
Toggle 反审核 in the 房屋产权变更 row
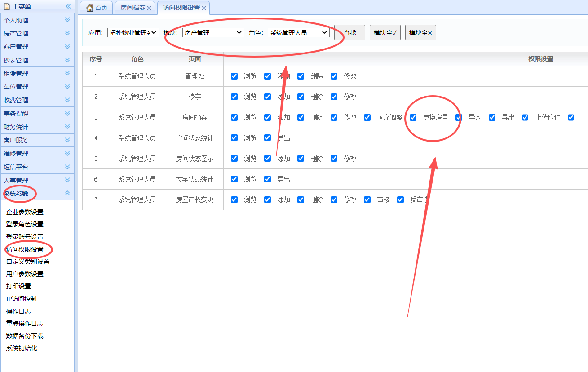[400, 200]
